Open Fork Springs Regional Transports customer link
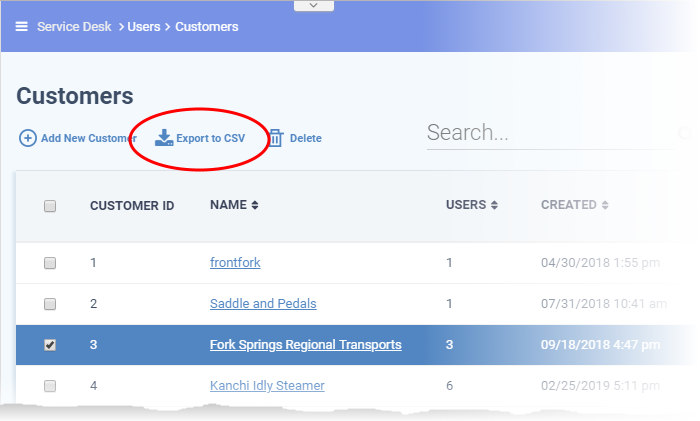This screenshot has height=421, width=700. click(x=305, y=345)
